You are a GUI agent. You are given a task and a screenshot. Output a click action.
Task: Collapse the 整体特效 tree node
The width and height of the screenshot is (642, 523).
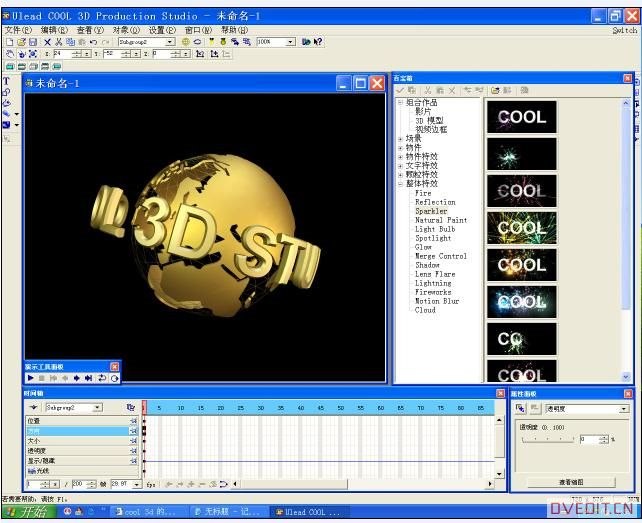point(400,184)
